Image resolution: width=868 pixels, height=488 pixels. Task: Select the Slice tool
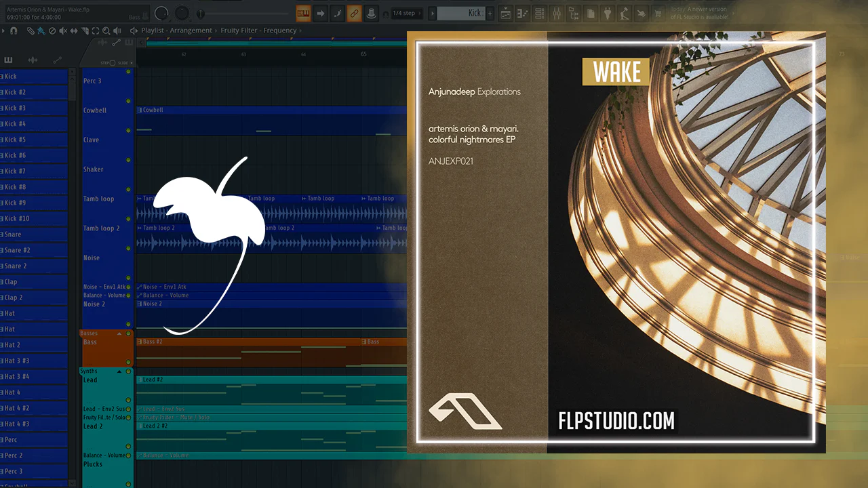pos(85,30)
